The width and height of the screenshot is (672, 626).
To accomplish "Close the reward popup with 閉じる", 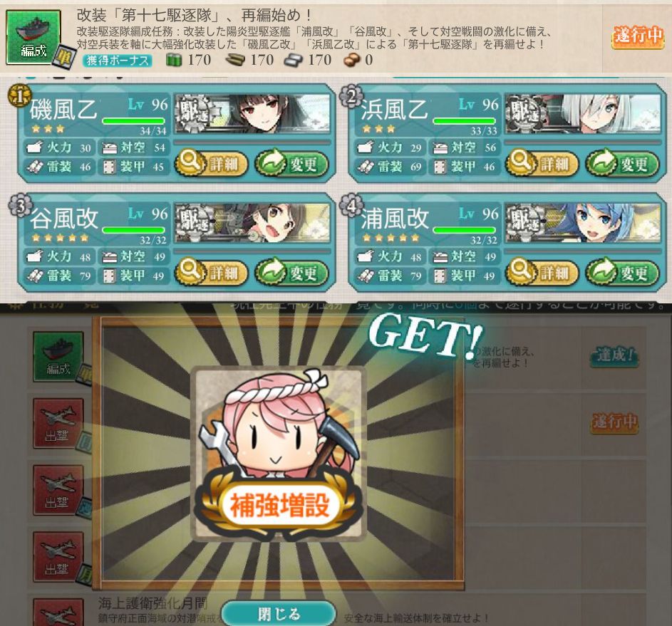I will [279, 614].
